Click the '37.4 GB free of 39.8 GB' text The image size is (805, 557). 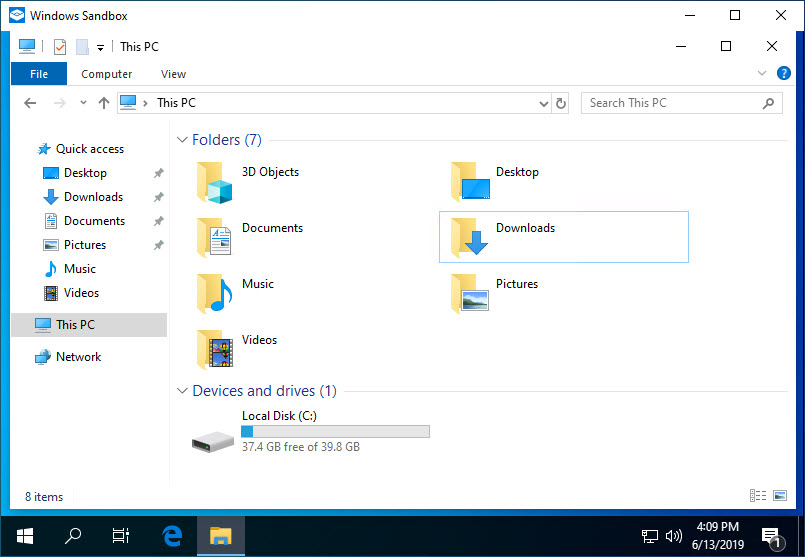click(301, 447)
